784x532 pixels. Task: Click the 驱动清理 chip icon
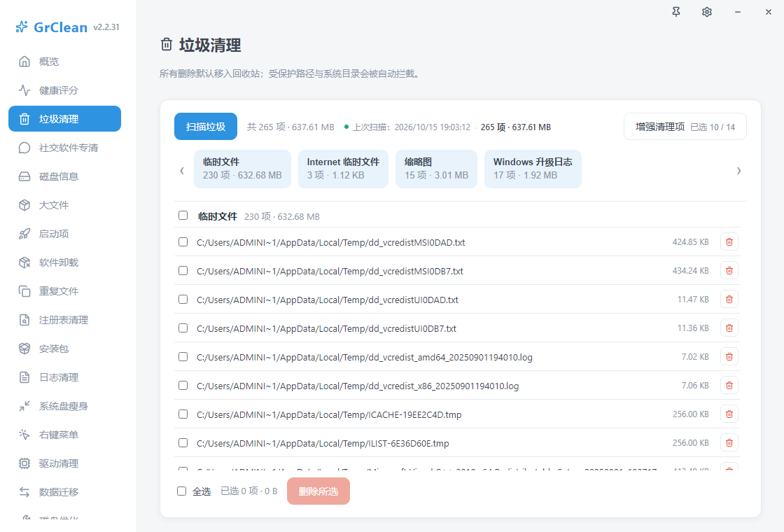pos(24,463)
